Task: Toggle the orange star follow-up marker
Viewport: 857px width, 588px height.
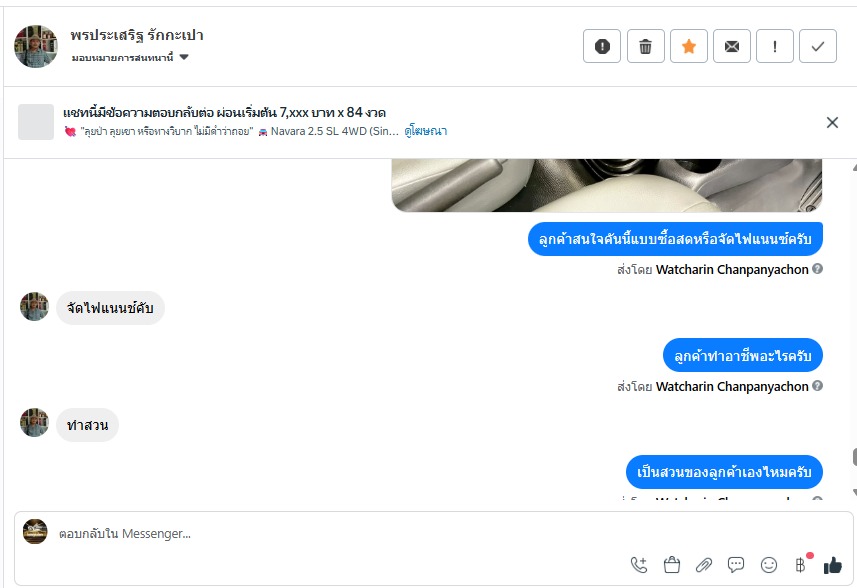Action: click(689, 46)
